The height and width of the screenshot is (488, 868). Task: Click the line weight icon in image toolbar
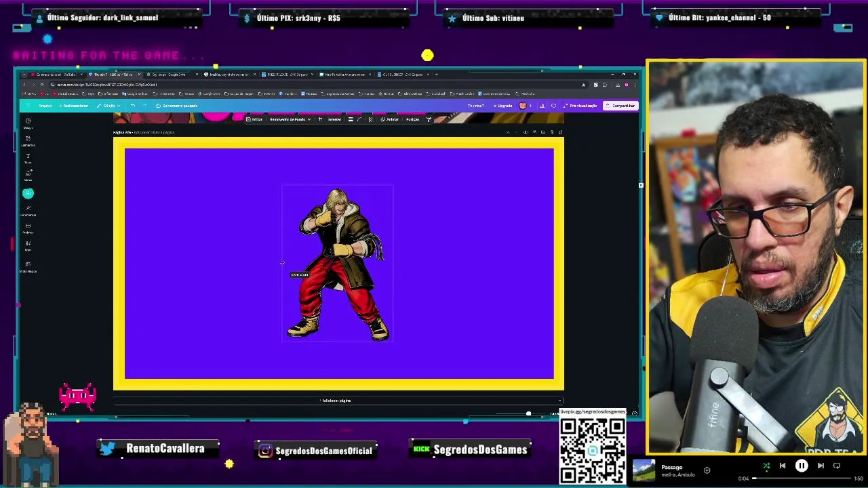[351, 119]
